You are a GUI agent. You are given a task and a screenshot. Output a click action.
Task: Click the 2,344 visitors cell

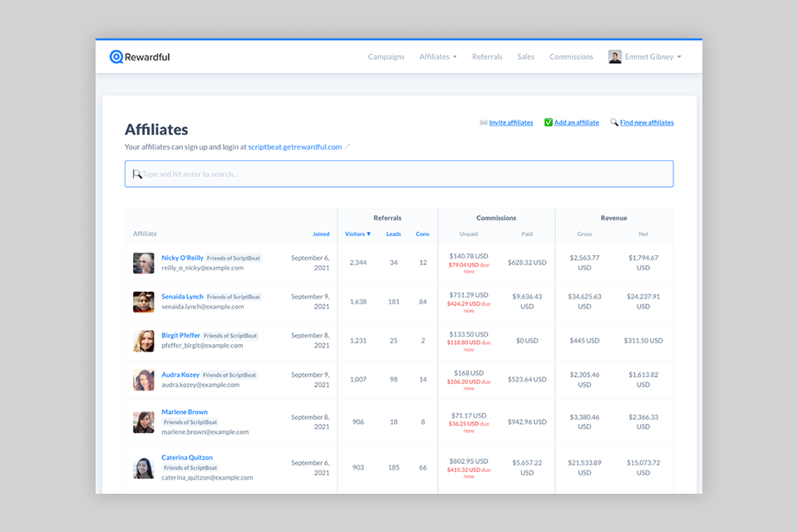click(358, 263)
